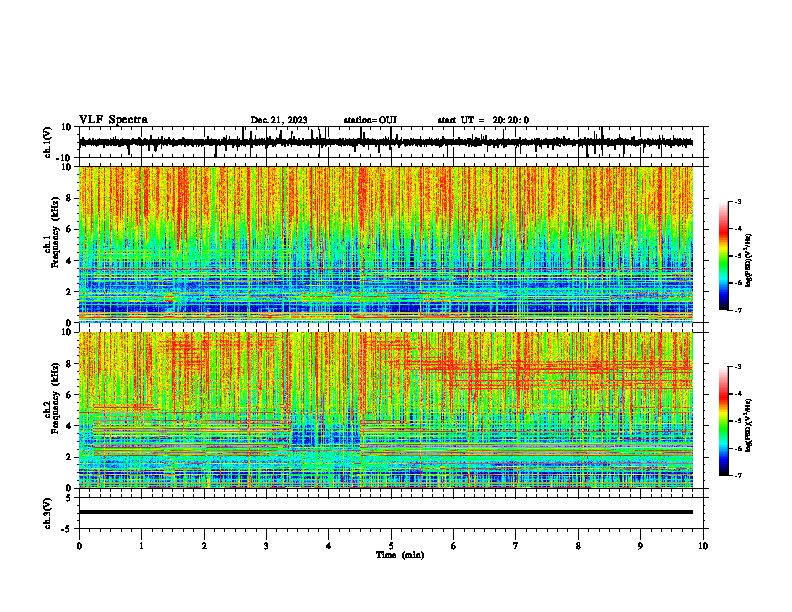Click the "-5" label on lower colorbar
This screenshot has width=792, height=612.
coord(738,421)
